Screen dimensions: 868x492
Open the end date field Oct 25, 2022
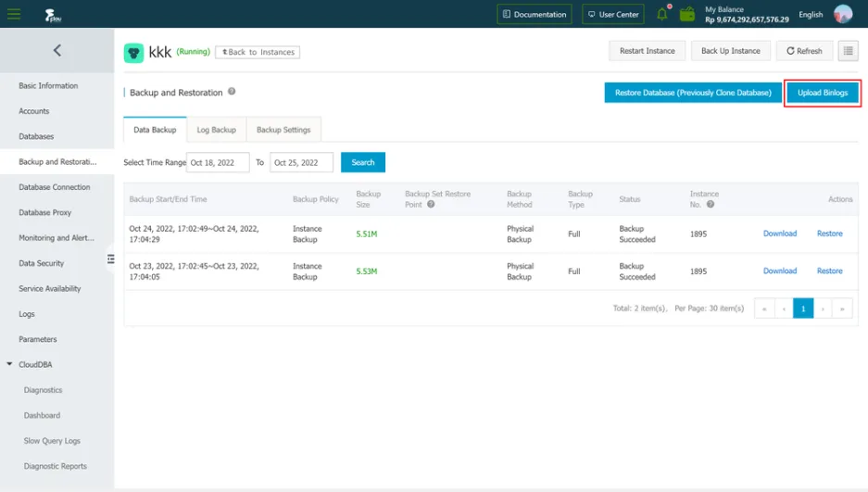(x=301, y=162)
